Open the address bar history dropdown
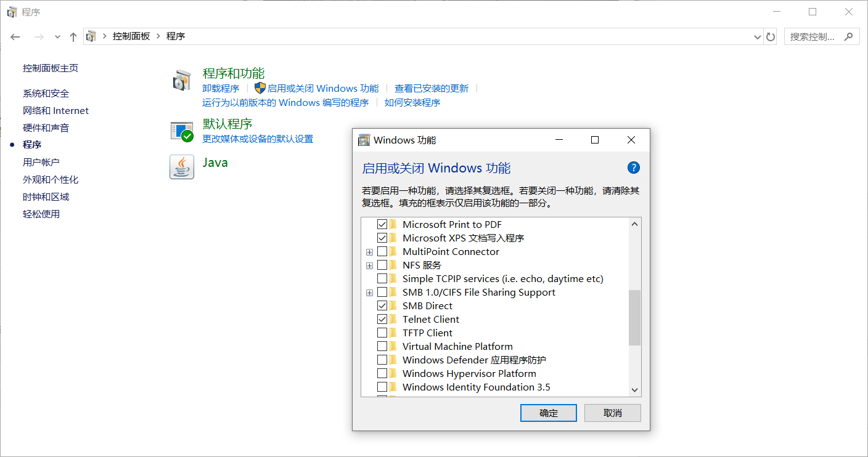This screenshot has width=868, height=457. [x=758, y=37]
